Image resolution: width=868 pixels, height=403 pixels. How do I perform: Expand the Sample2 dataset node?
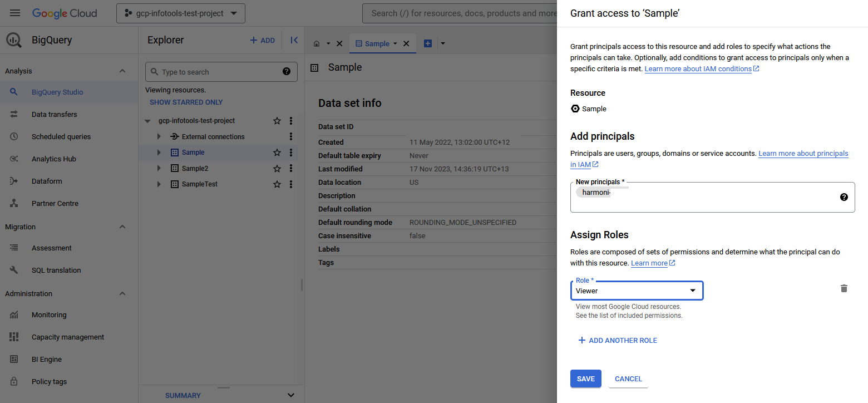[159, 168]
